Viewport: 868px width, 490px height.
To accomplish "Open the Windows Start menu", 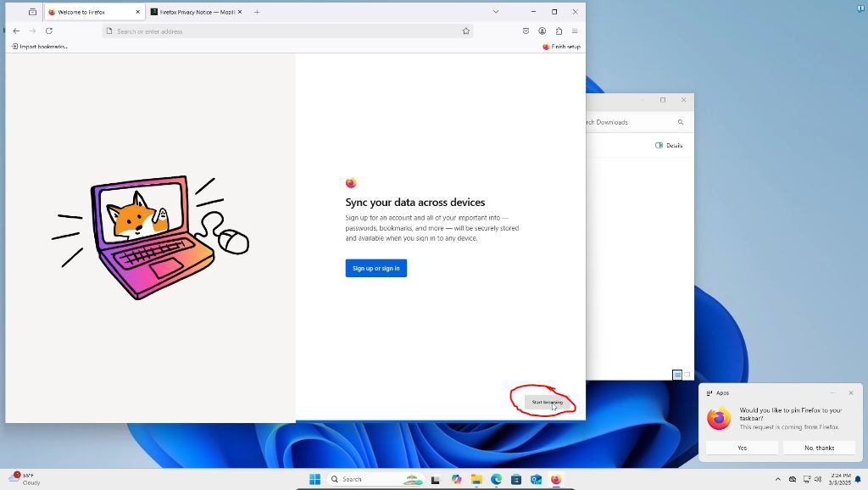I will 315,479.
